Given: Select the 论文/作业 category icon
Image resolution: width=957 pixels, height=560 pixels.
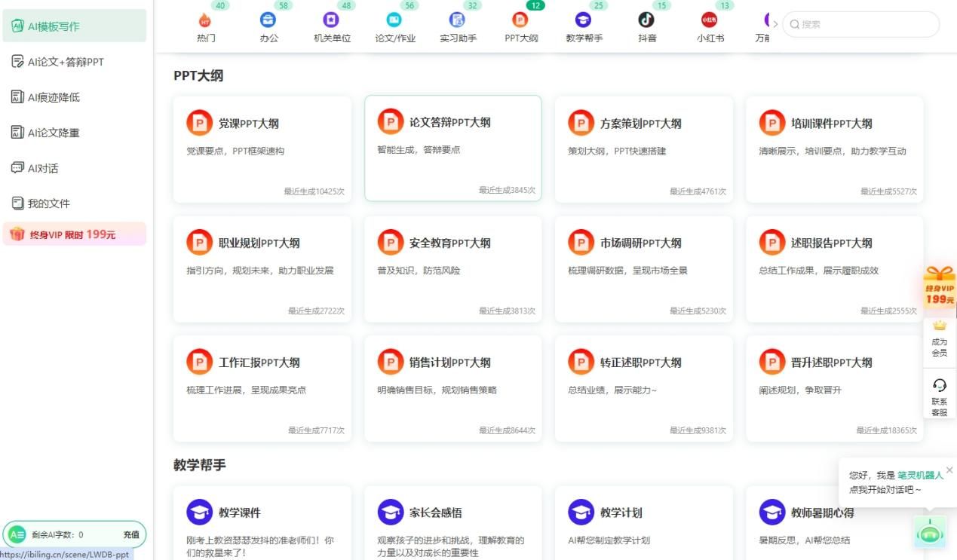Looking at the screenshot, I should pos(394,20).
